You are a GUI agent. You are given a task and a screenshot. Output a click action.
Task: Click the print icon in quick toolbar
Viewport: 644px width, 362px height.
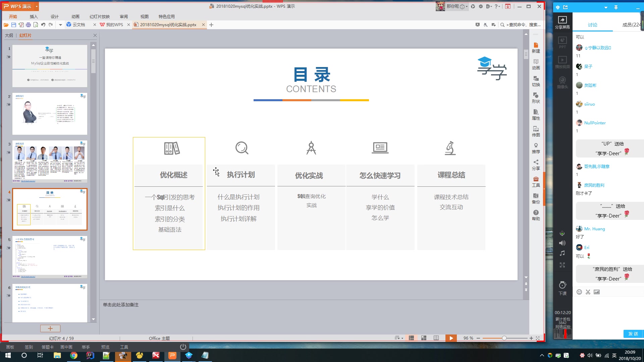[x=28, y=25]
